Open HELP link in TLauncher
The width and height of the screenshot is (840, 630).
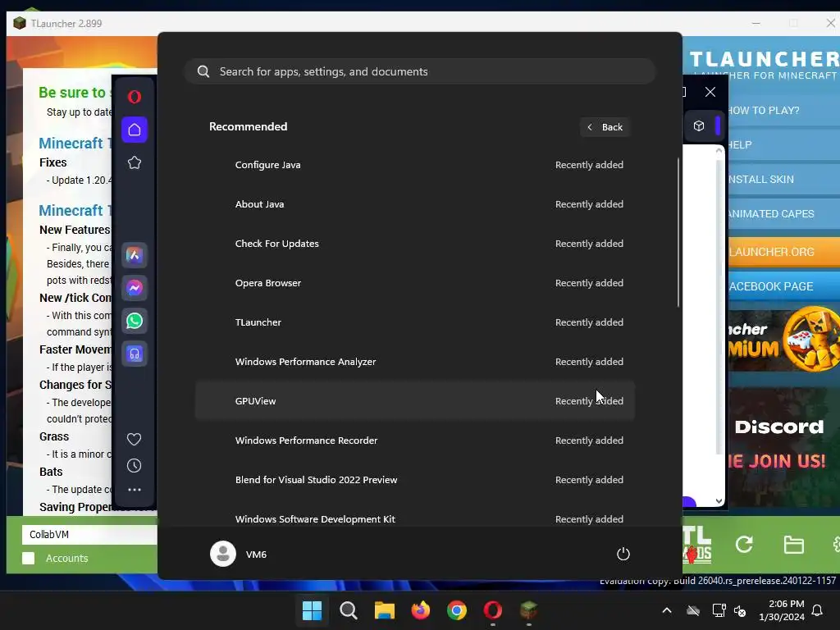tap(783, 144)
